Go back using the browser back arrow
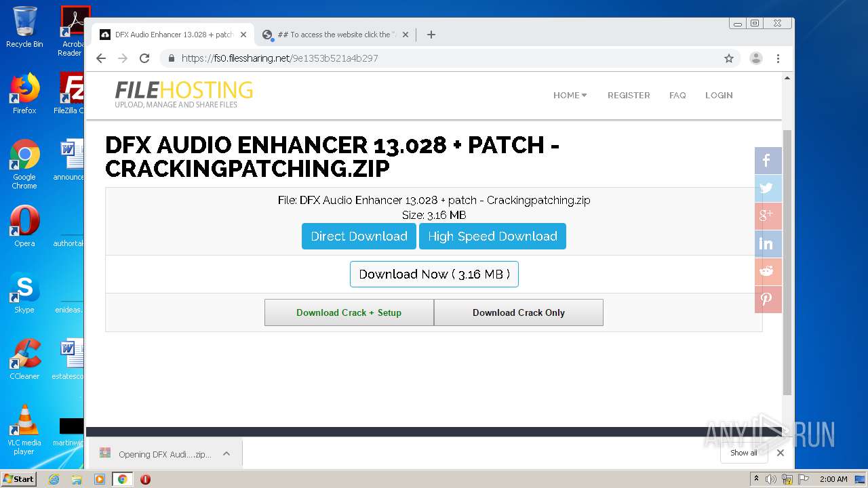The width and height of the screenshot is (868, 488). pos(101,58)
